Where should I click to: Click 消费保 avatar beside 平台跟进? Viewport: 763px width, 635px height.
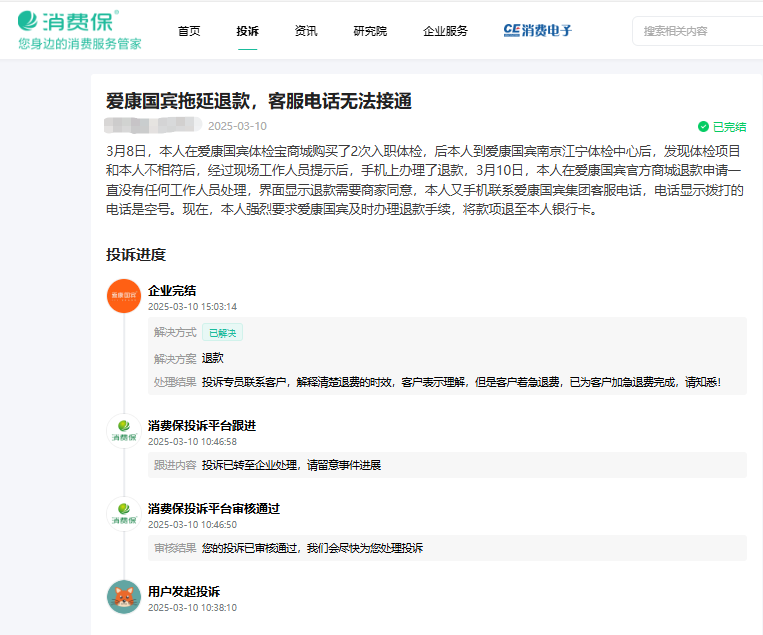124,431
